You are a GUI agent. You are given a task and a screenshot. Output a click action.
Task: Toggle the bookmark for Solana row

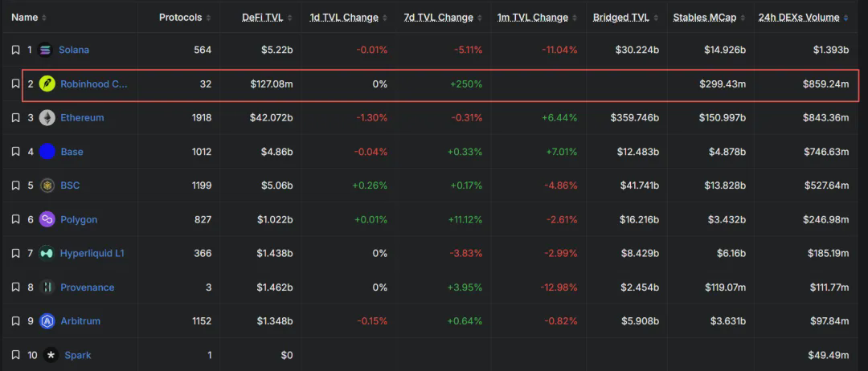[15, 50]
